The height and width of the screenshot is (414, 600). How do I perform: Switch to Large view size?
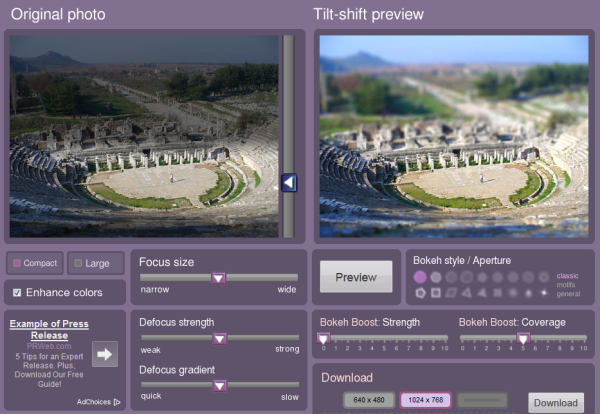(96, 264)
